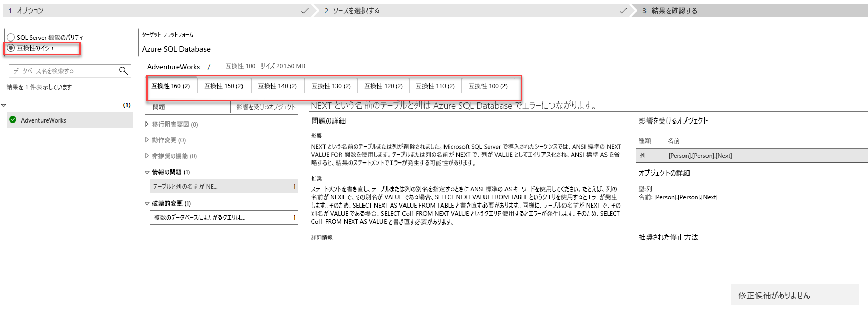Select issue テーブルと列の名前が NE...
The height and width of the screenshot is (326, 868).
pos(224,187)
